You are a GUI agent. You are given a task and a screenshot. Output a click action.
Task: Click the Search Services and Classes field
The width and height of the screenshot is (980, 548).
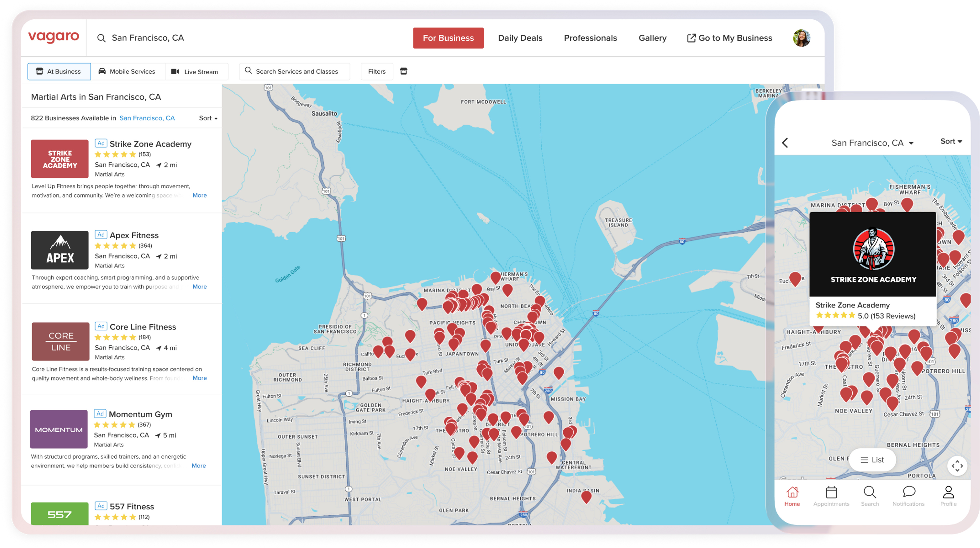(x=295, y=71)
